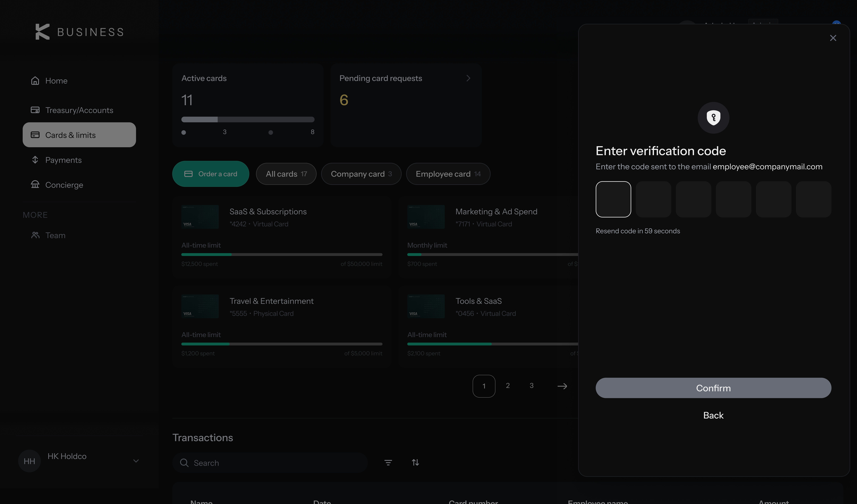This screenshot has height=504, width=857.
Task: Click the HH company avatar
Action: (x=29, y=461)
